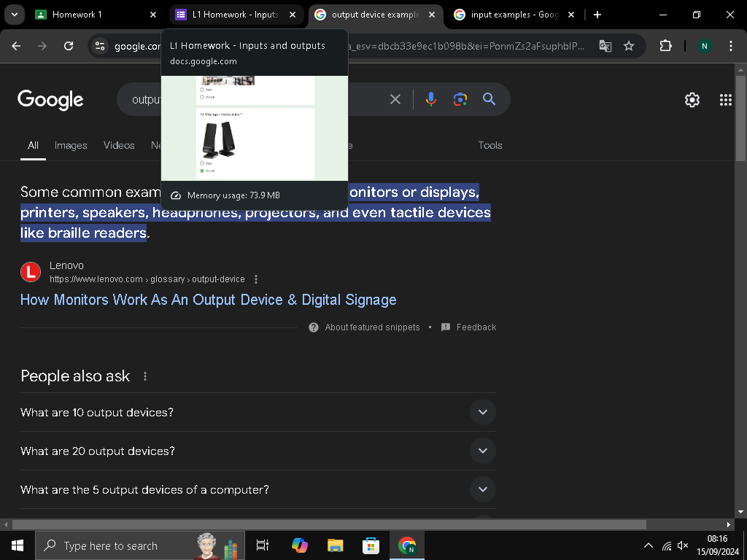The image size is (747, 560).
Task: Open the Extensions puzzle icon
Action: pos(665,46)
